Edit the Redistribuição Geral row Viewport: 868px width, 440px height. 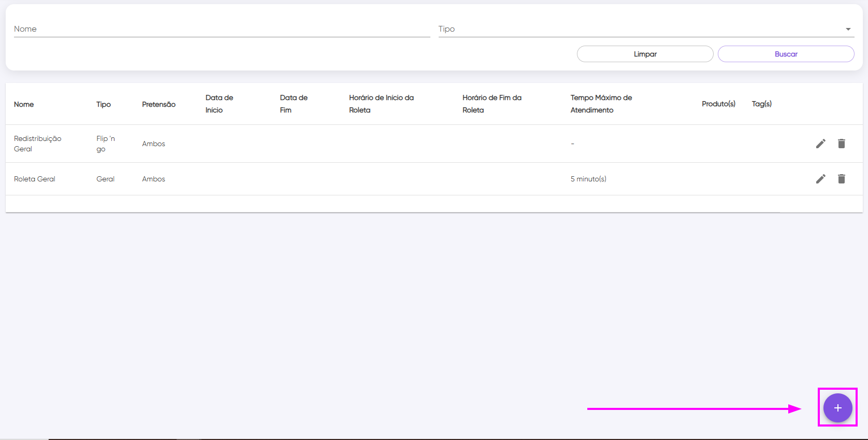tap(820, 144)
